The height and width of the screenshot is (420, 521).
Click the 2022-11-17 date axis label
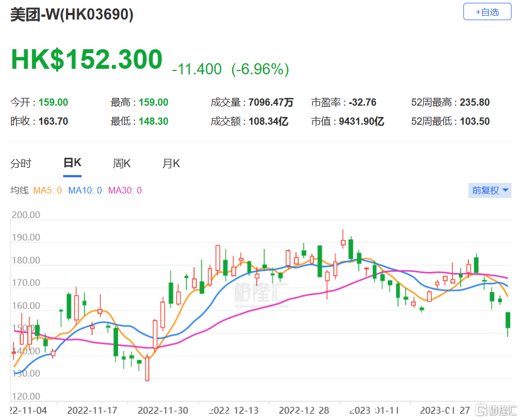click(x=92, y=410)
